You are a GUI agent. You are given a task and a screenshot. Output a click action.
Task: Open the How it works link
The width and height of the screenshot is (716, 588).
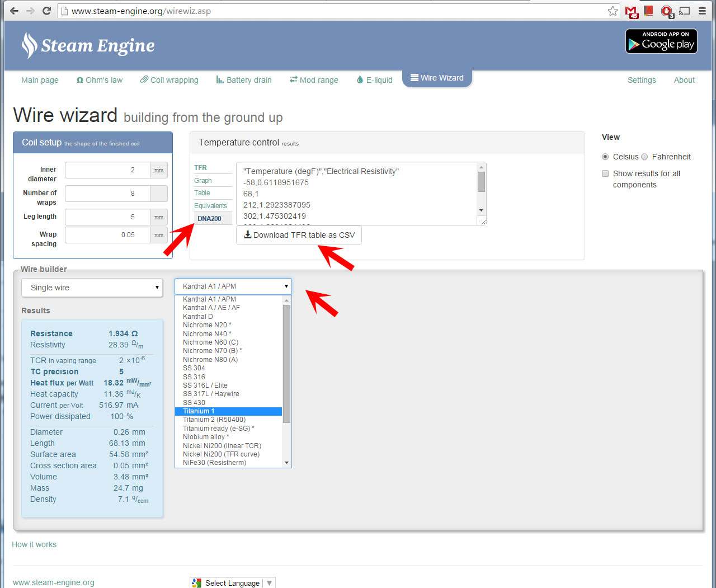tap(34, 544)
